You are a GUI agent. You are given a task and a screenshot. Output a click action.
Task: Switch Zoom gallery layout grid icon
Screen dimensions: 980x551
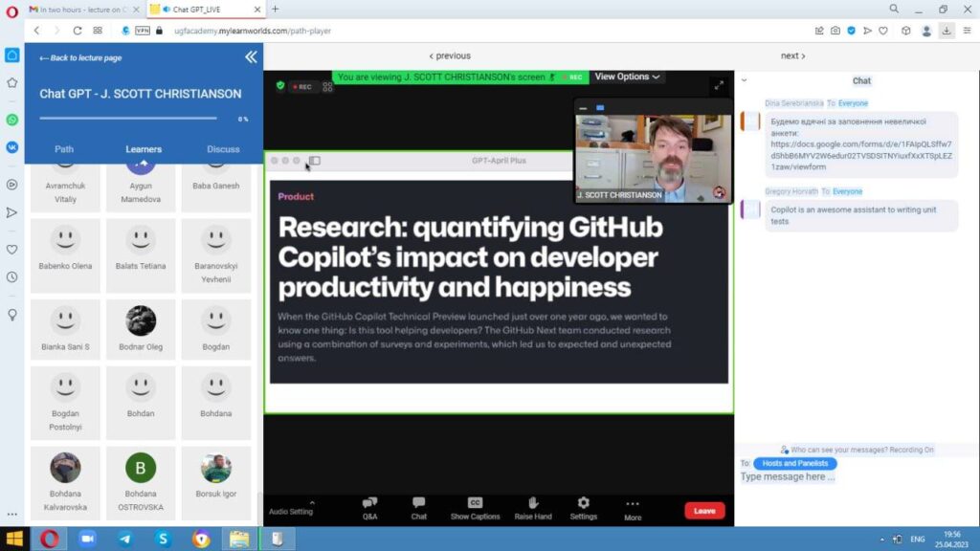pos(327,87)
